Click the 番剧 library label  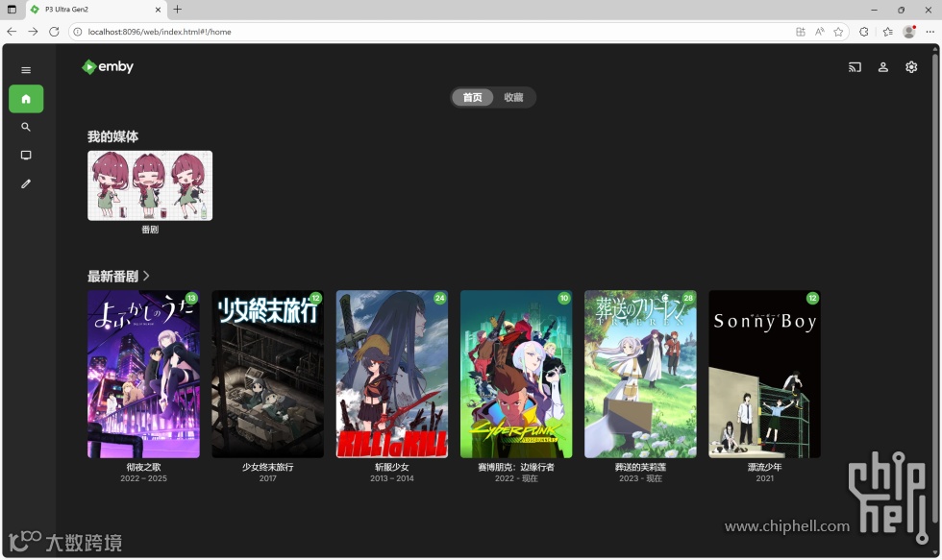[x=150, y=230]
